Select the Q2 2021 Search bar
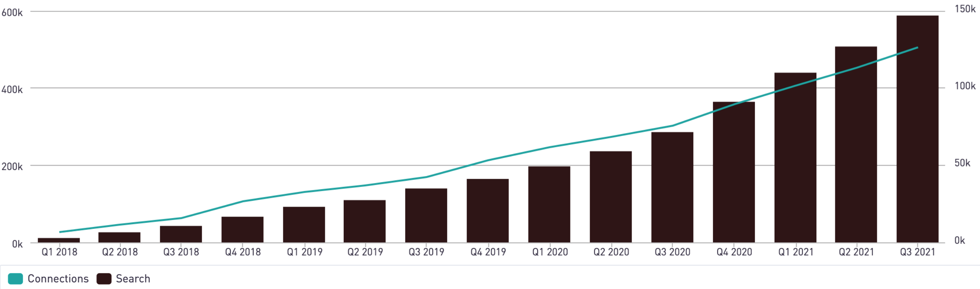The image size is (980, 289). (856, 144)
